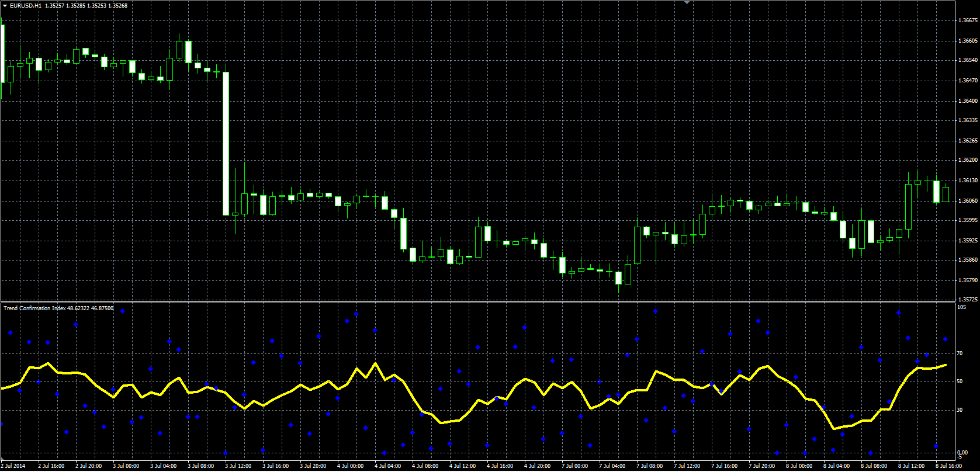This screenshot has height=472, width=980.
Task: Click indicator scale value 70
Action: (x=960, y=353)
